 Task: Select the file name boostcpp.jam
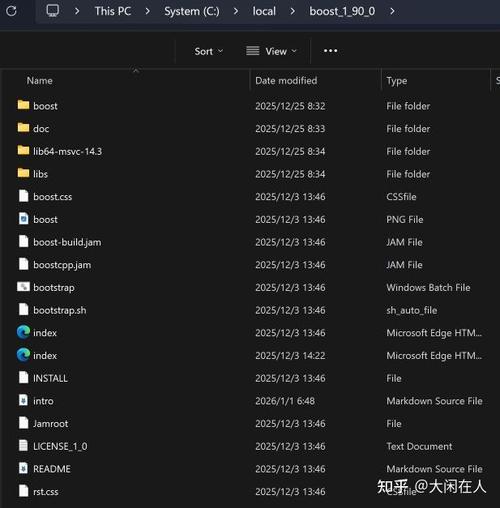click(62, 265)
